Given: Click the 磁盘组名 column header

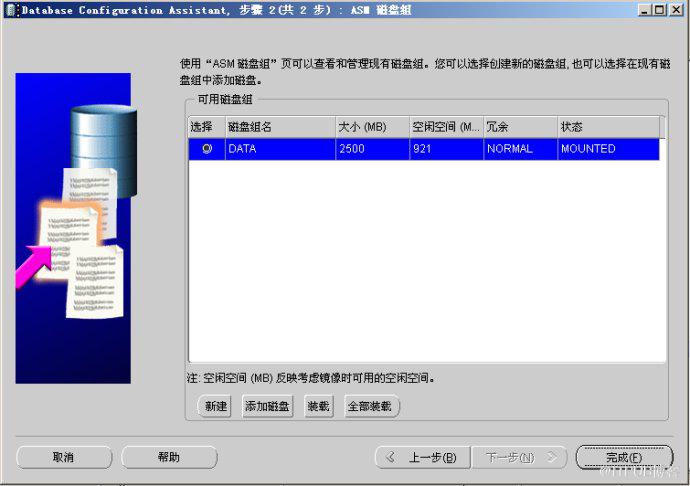Looking at the screenshot, I should click(280, 127).
